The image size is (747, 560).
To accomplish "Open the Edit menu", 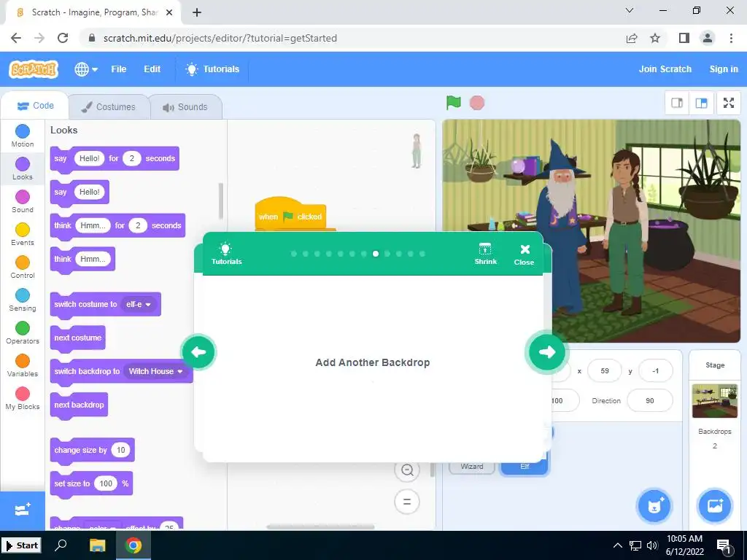I will coord(152,69).
